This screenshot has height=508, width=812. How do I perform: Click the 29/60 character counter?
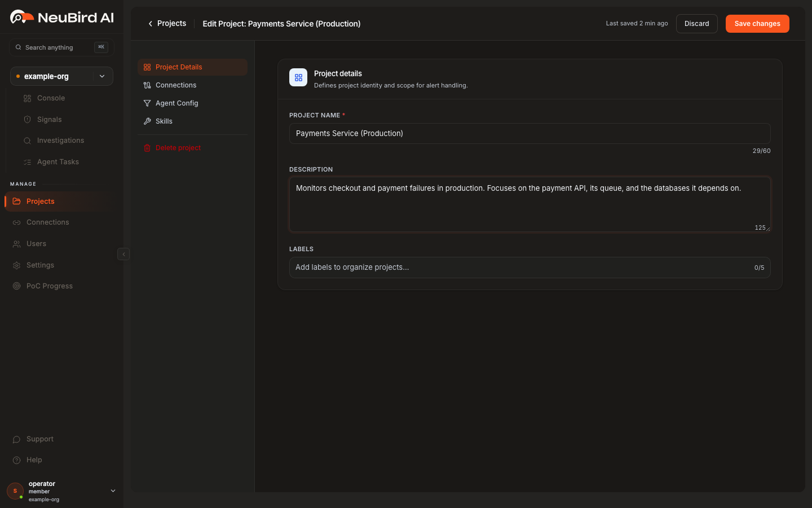[761, 151]
